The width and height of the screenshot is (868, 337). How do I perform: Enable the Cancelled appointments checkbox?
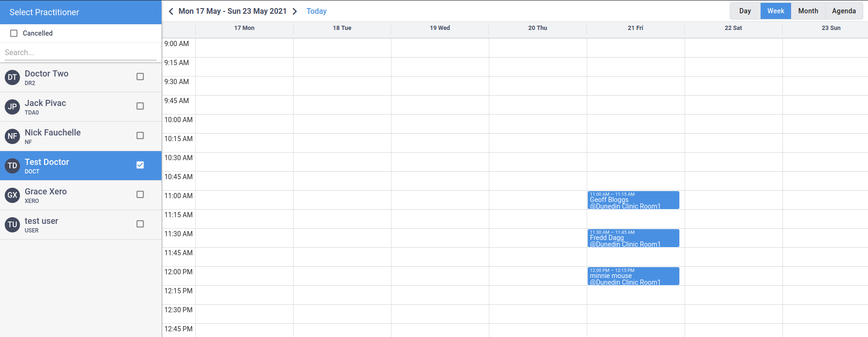pos(14,33)
